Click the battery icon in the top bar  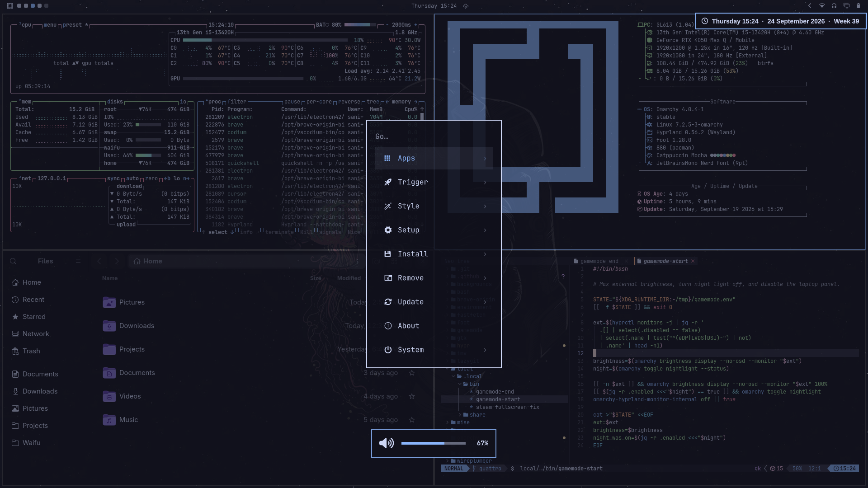[859, 6]
